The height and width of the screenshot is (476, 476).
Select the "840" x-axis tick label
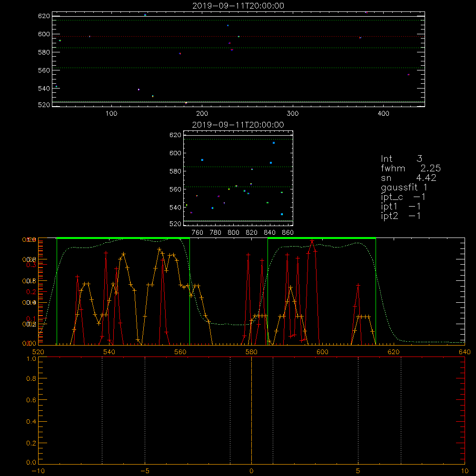tap(269, 233)
